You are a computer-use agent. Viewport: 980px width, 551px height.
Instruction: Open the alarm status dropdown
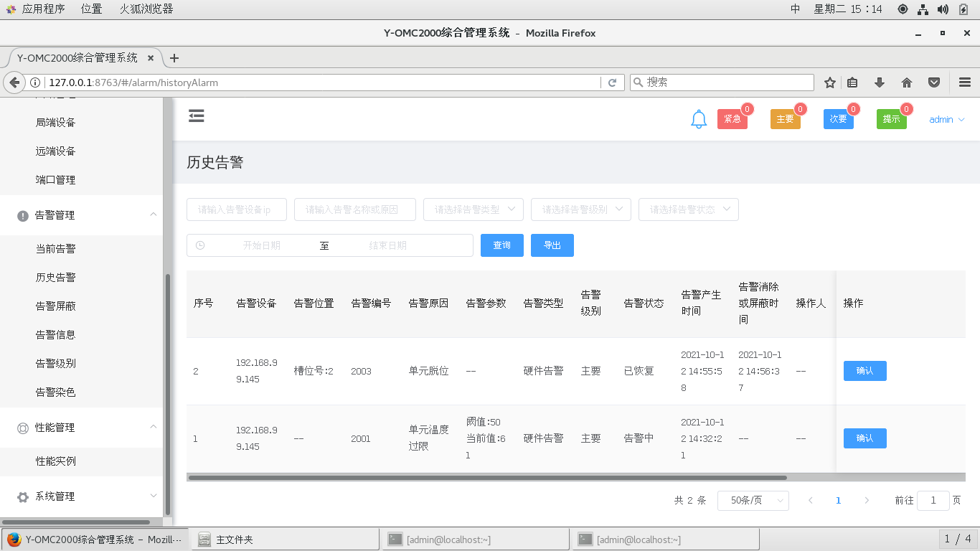tap(689, 209)
